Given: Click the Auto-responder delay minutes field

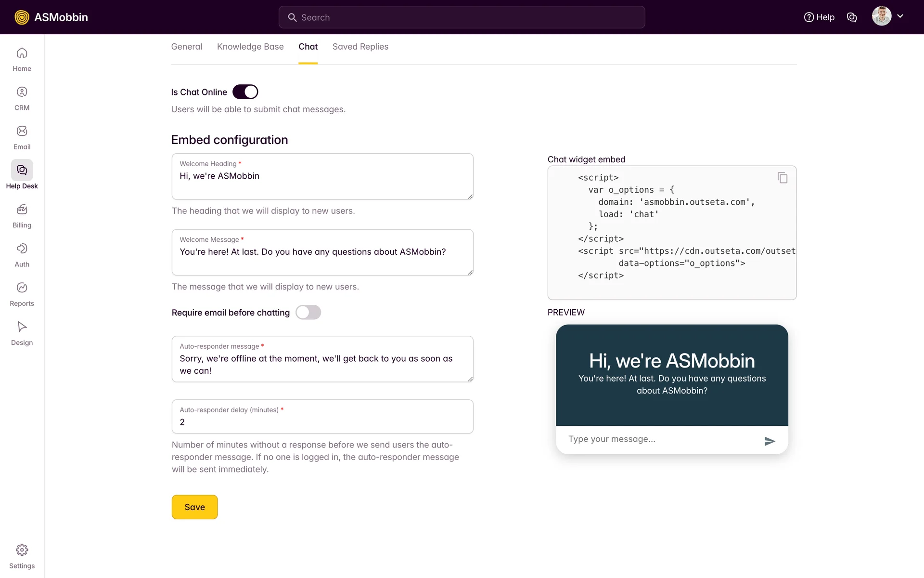Looking at the screenshot, I should click(x=322, y=421).
